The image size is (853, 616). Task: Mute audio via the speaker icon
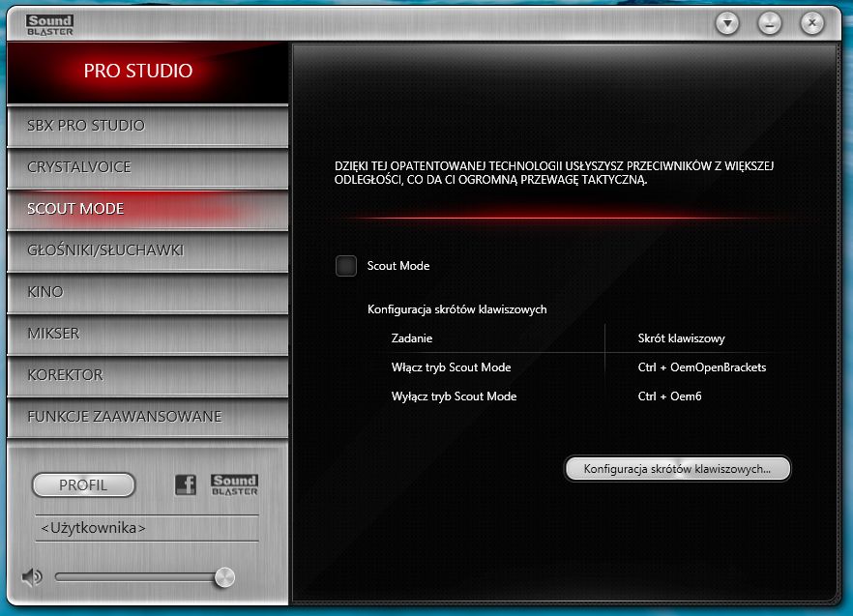pyautogui.click(x=32, y=576)
